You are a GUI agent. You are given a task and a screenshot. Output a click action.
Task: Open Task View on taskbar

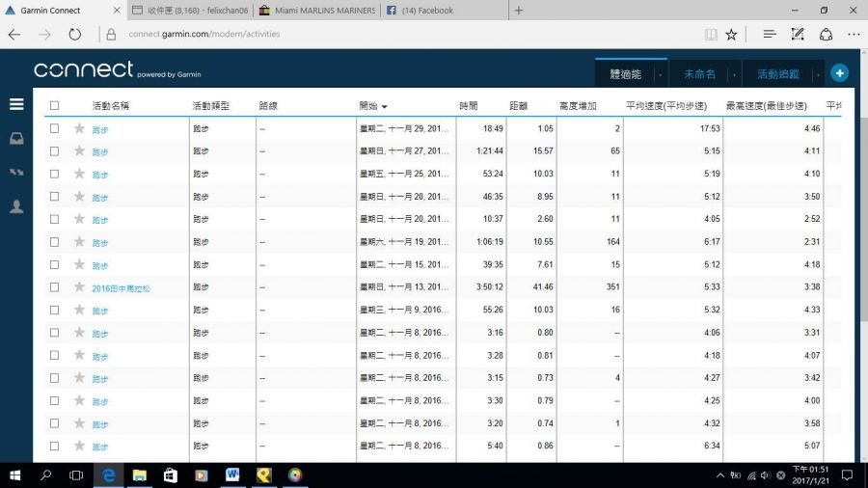point(76,475)
